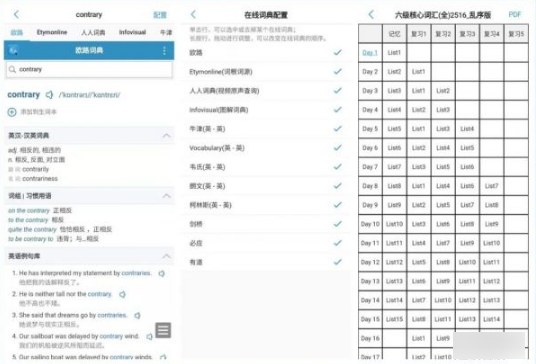The height and width of the screenshot is (364, 536).
Task: Click the 复习1 column header
Action: pos(418,33)
